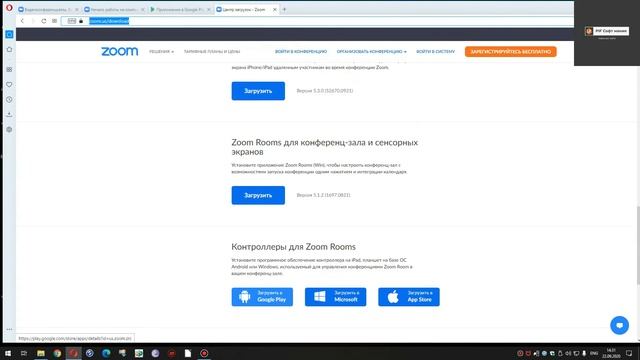Open Тарифные планы и цены page
The image size is (640, 360).
tap(212, 51)
